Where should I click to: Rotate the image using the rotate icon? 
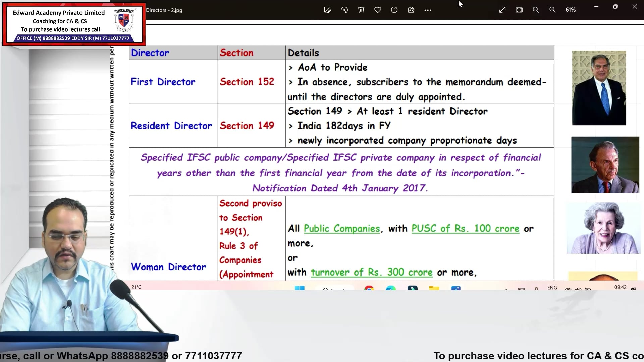(x=344, y=10)
